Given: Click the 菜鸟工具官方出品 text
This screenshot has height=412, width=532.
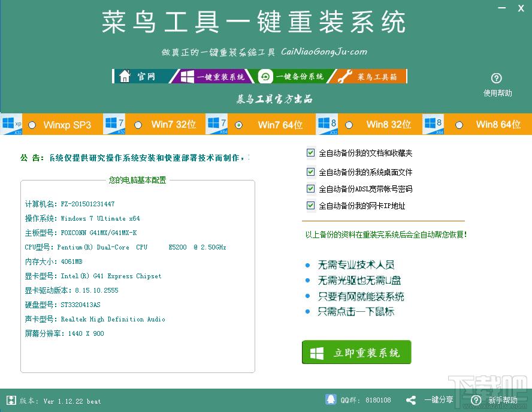Looking at the screenshot, I should click(x=274, y=99).
